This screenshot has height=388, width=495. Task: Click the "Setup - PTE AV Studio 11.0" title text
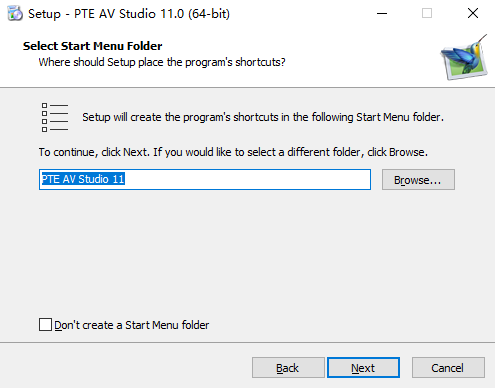pyautogui.click(x=129, y=14)
